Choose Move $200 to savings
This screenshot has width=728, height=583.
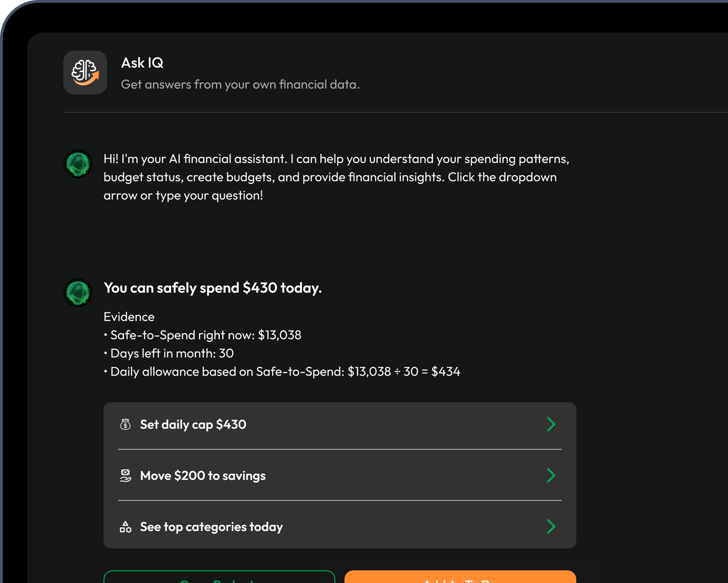340,475
